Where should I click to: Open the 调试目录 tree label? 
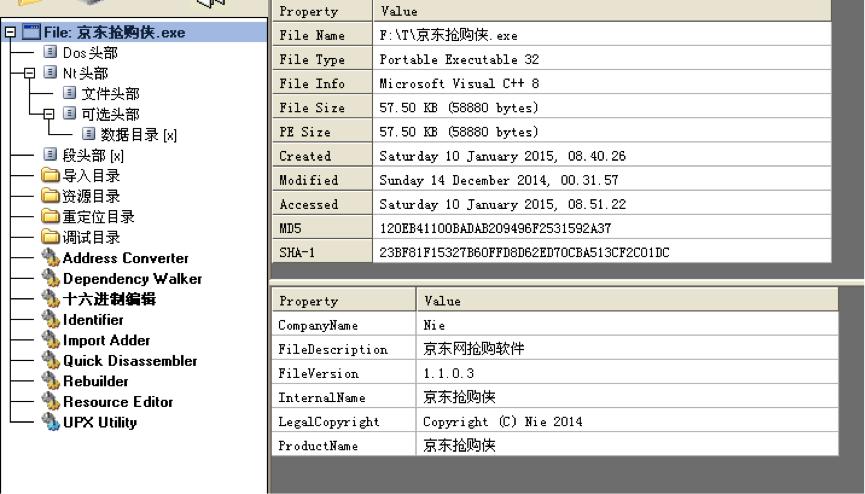tap(91, 238)
